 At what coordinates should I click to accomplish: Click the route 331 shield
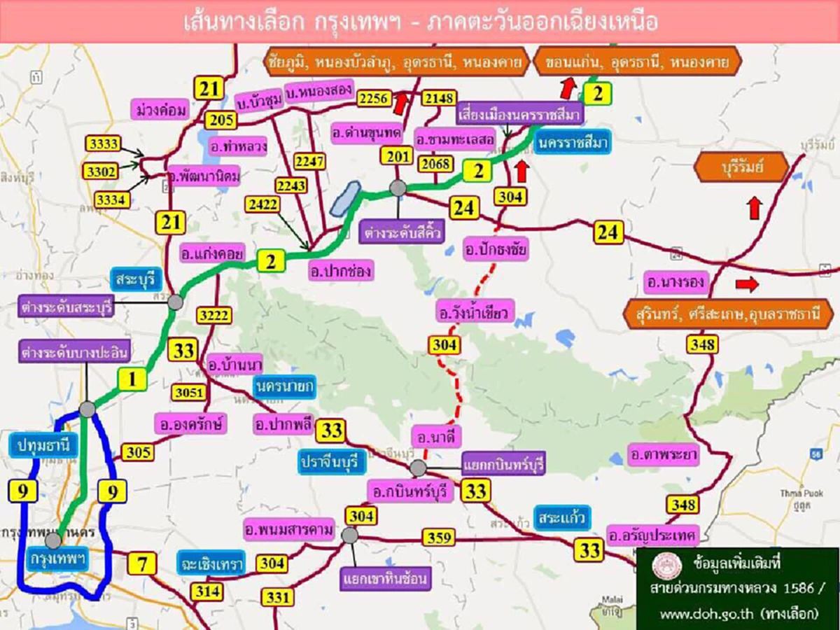tap(278, 596)
